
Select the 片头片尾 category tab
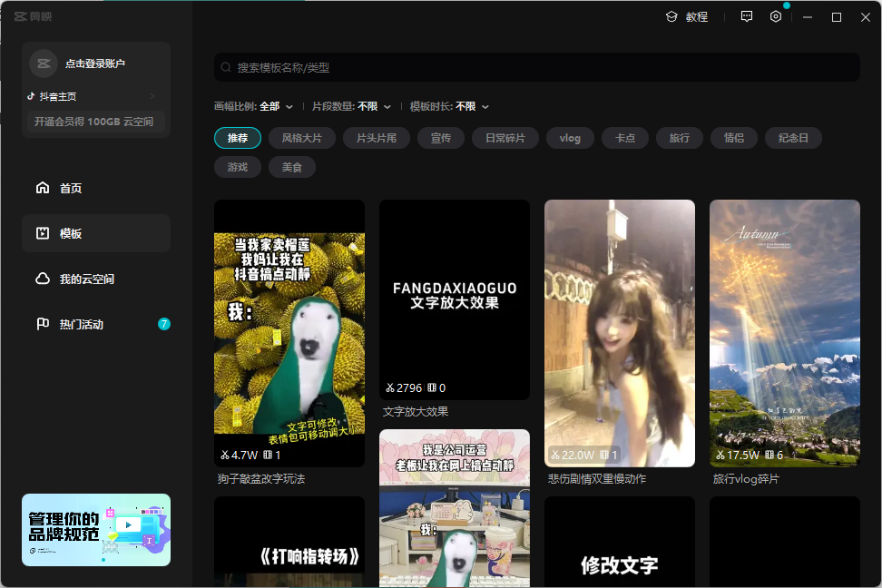(377, 138)
